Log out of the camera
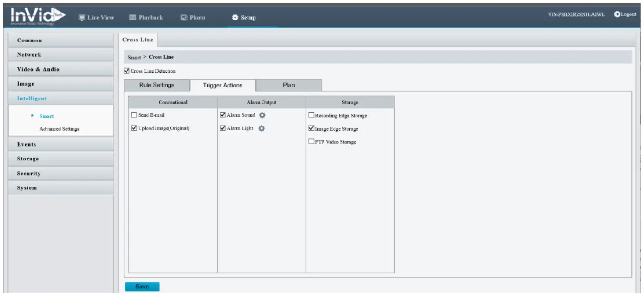The image size is (644, 294). tap(625, 14)
